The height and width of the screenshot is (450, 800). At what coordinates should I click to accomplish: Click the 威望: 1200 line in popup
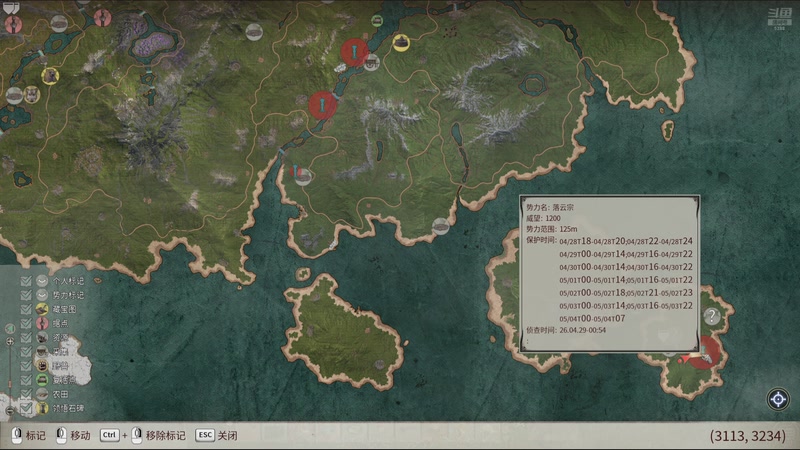(x=543, y=218)
